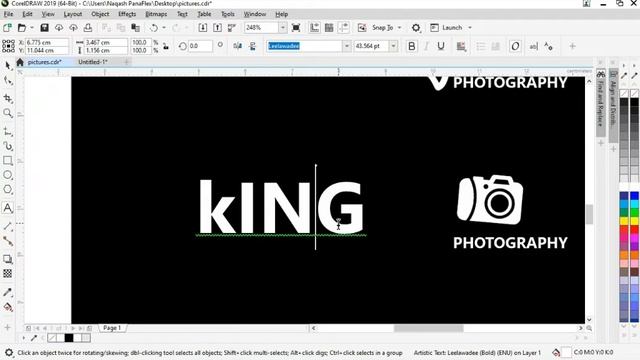Click Mirror vertically icon
Image resolution: width=640 pixels, height=360 pixels.
click(x=253, y=46)
